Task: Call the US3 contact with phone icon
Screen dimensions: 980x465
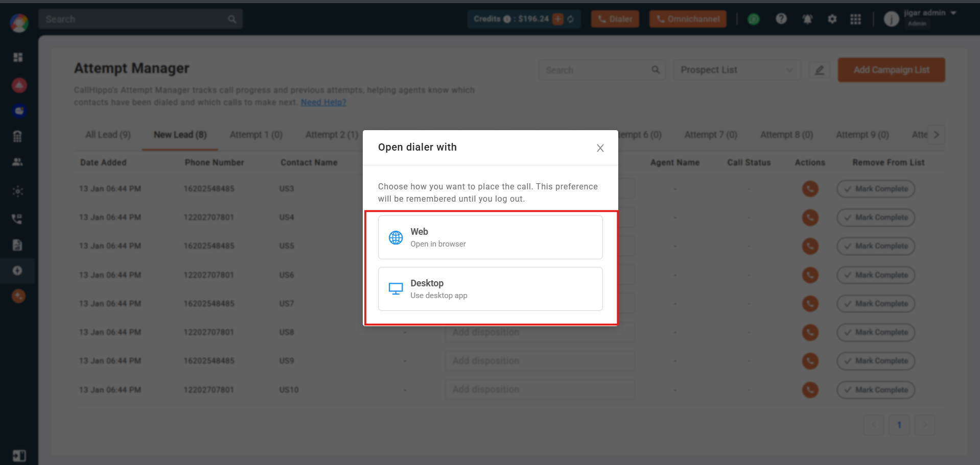Action: [x=810, y=189]
